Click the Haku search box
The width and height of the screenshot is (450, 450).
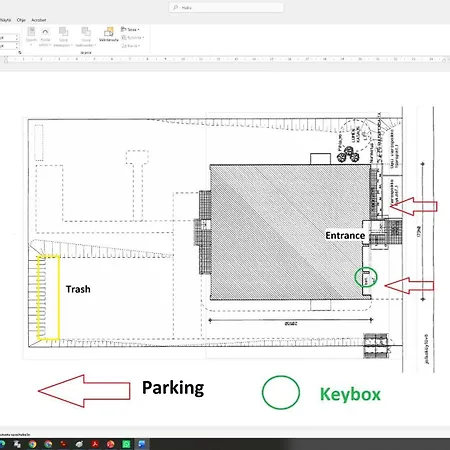coord(227,7)
